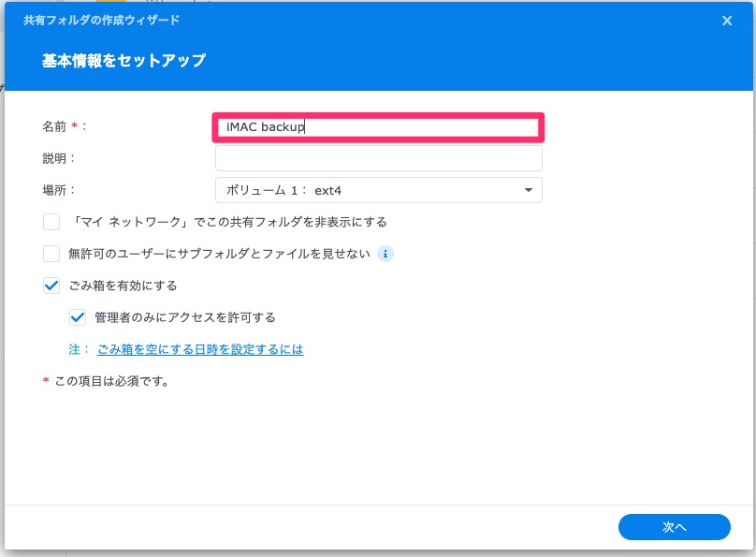Click the ごみ箱を有効にする label text
This screenshot has height=557, width=756.
123,286
